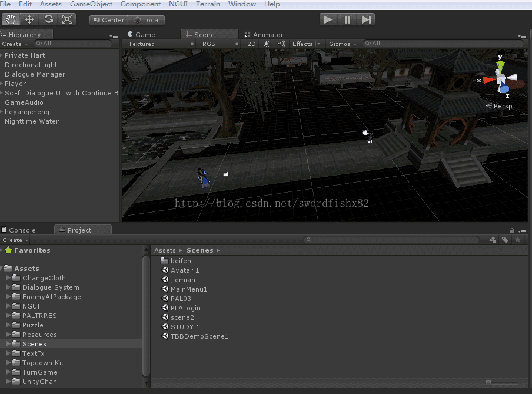Viewport: 532px width, 394px height.
Task: Search by label in Project
Action: click(505, 240)
